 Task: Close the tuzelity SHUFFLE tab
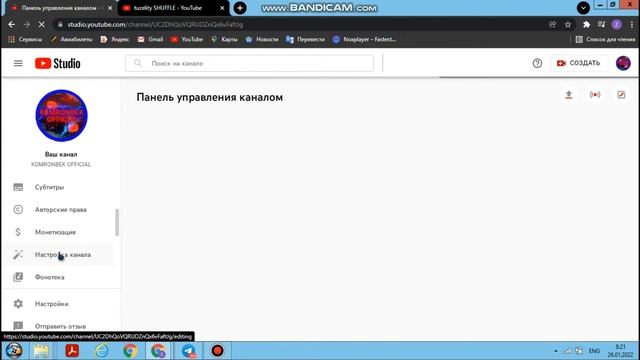point(222,8)
